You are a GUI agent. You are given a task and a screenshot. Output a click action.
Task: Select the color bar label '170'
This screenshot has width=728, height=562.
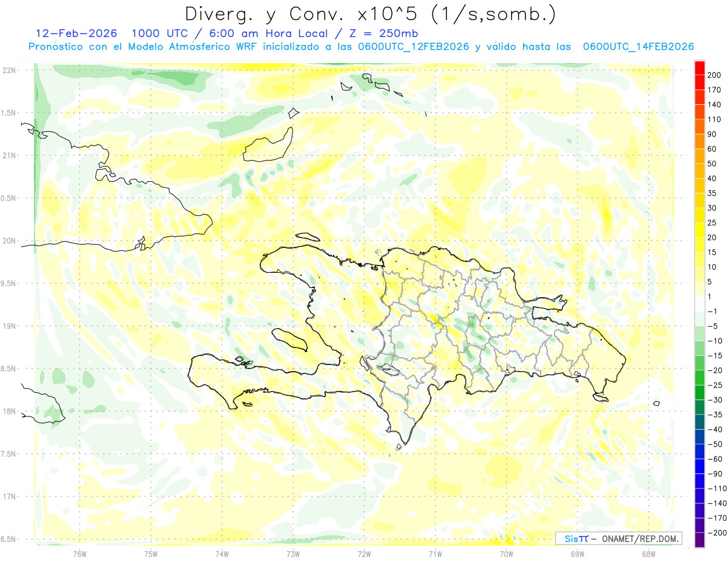click(x=715, y=90)
